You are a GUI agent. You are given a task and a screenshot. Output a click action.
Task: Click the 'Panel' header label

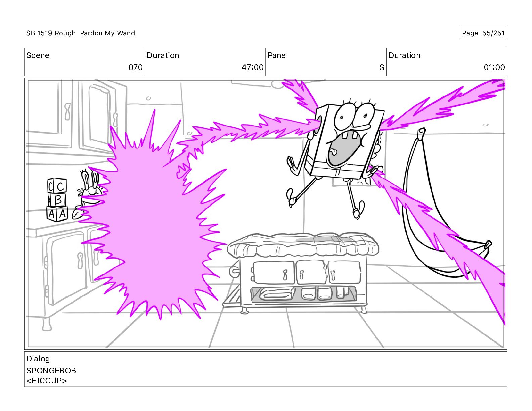[x=278, y=55]
